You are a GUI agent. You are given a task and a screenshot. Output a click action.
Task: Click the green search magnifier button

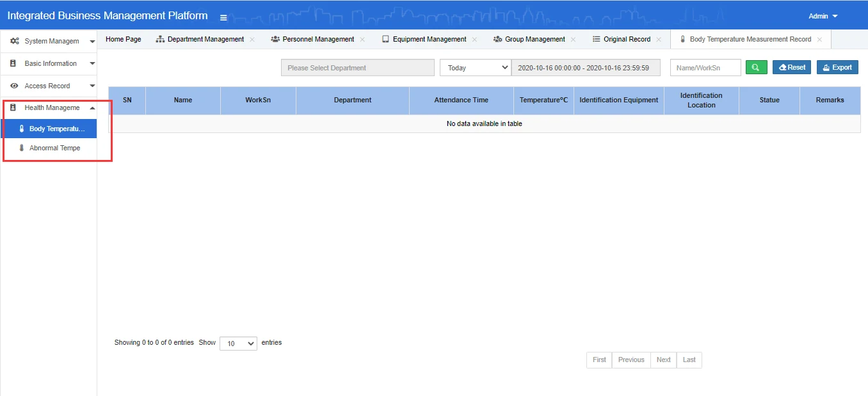pyautogui.click(x=756, y=67)
